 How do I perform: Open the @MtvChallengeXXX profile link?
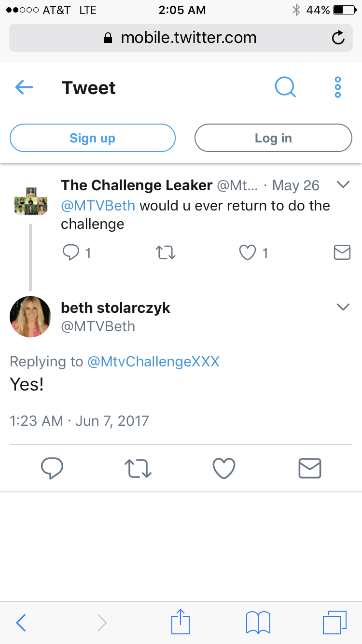153,362
